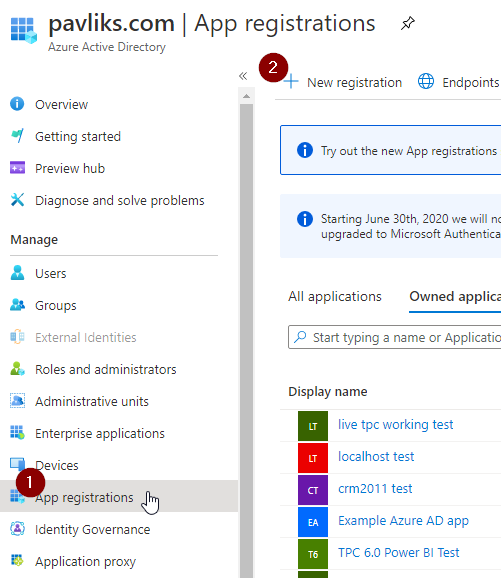
Task: Click the Devices monitor icon
Action: [17, 464]
